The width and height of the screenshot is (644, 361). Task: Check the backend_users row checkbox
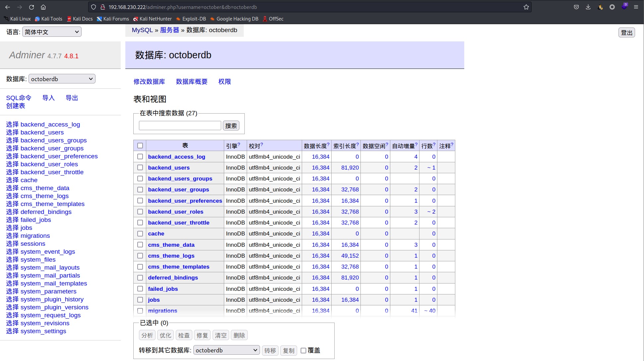[x=140, y=167]
